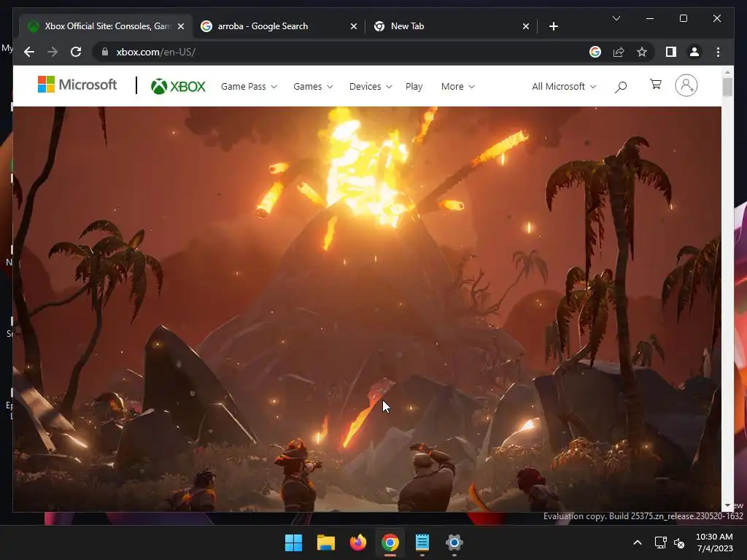Reload the Xbox page

tap(76, 52)
